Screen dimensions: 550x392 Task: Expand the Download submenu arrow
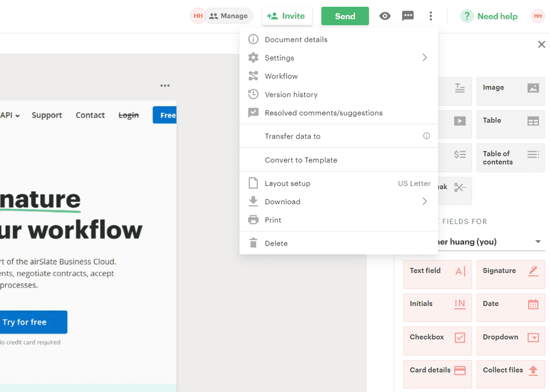point(424,201)
